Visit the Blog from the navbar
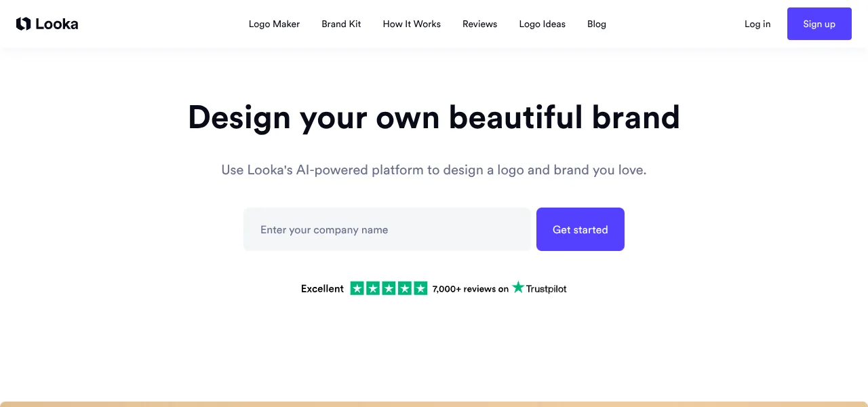Screen dimensions: 868x407 (597, 24)
